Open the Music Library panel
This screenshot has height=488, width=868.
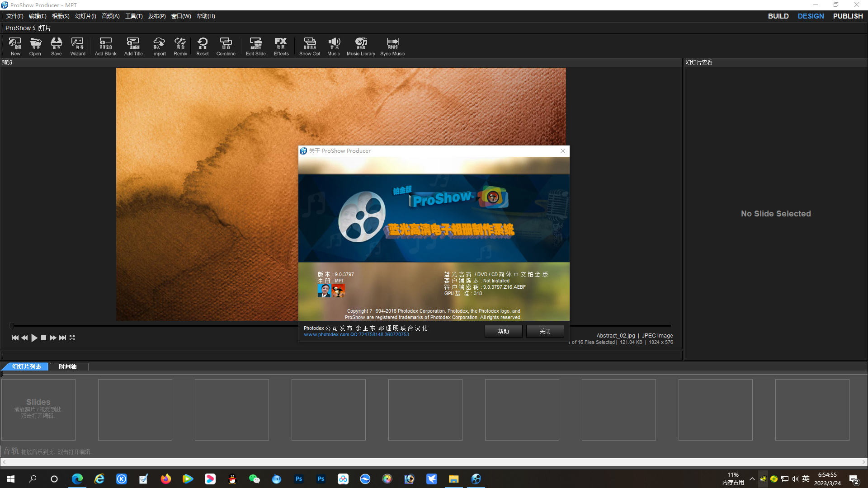click(361, 45)
